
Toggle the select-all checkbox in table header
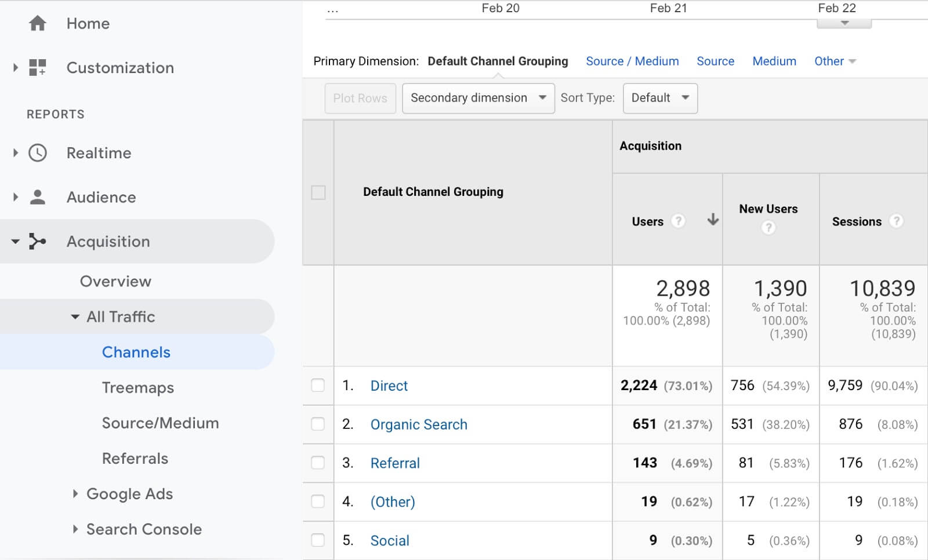click(x=318, y=192)
